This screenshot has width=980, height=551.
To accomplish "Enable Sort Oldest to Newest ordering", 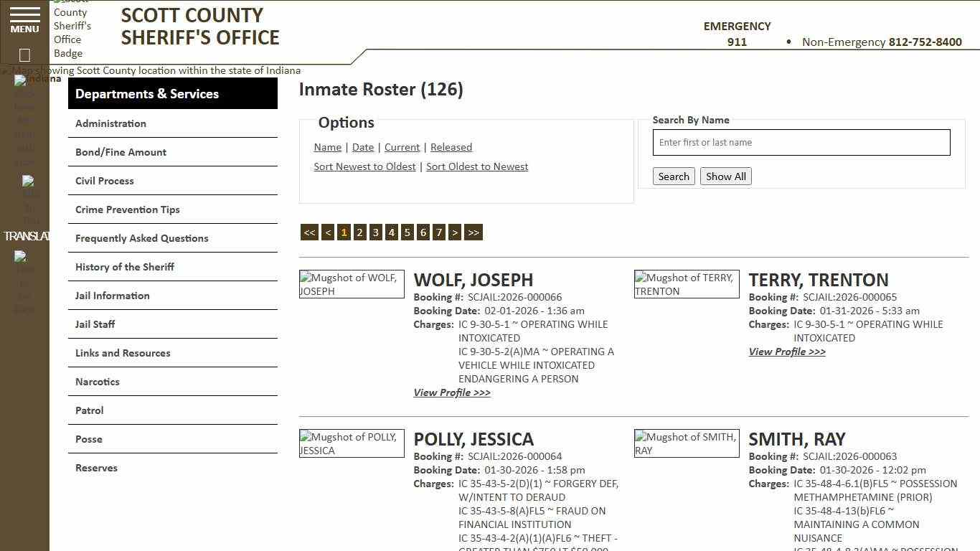I will (x=477, y=166).
